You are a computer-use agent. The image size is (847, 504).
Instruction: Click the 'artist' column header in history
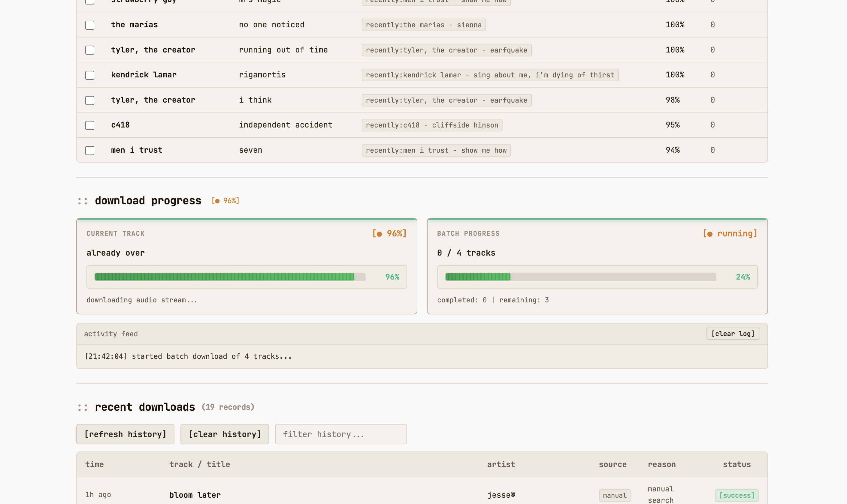tap(501, 465)
